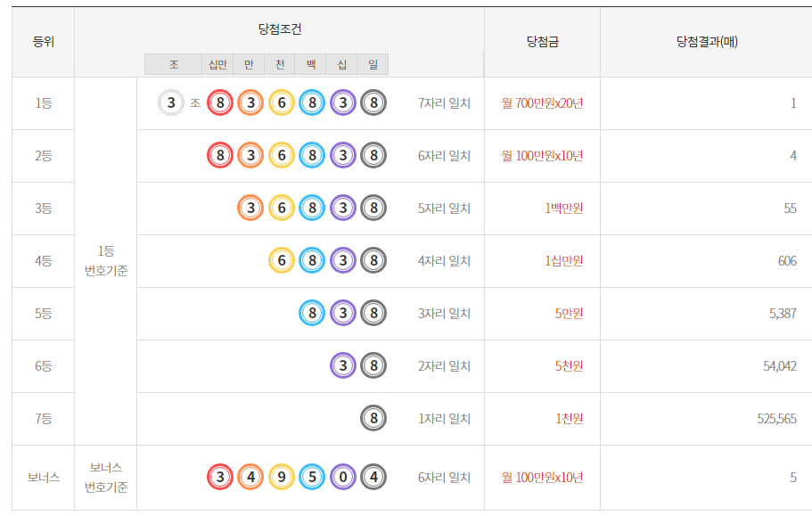The image size is (812, 516).
Task: Click the 보너스 번호기준 cell
Action: tap(106, 477)
